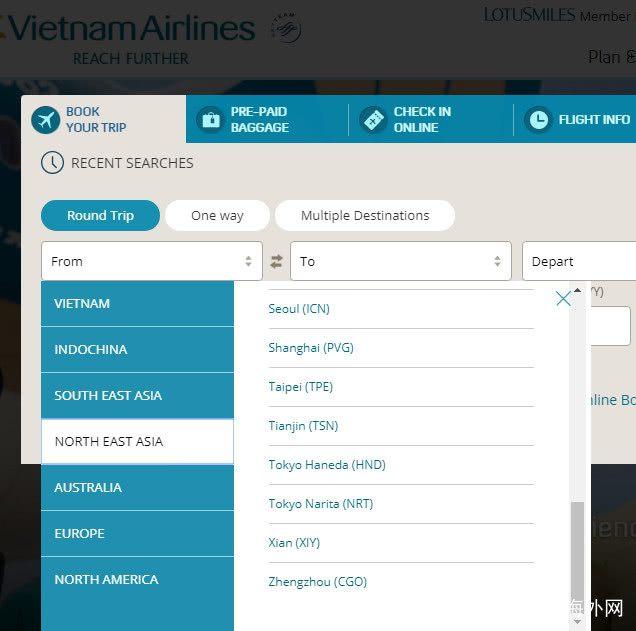
Task: Select the One way option
Action: click(x=217, y=215)
